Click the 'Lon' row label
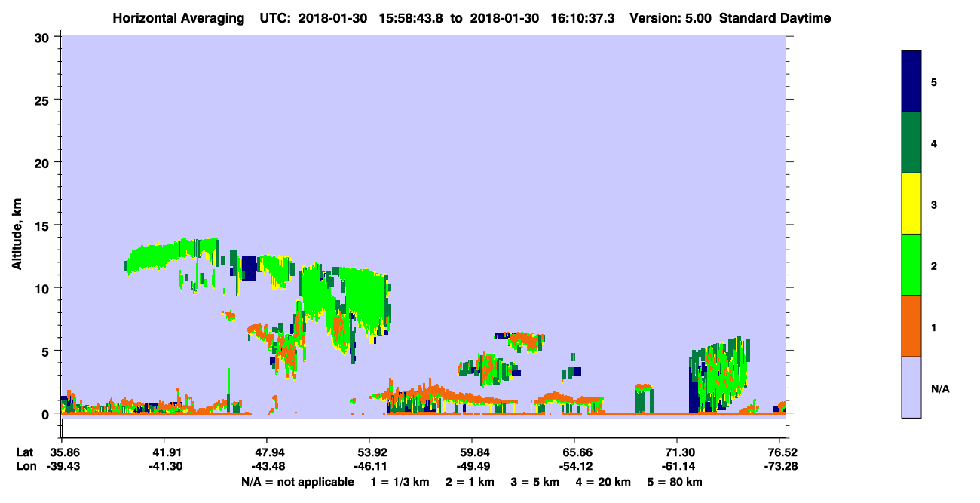This screenshot has height=503, width=980. [25, 466]
